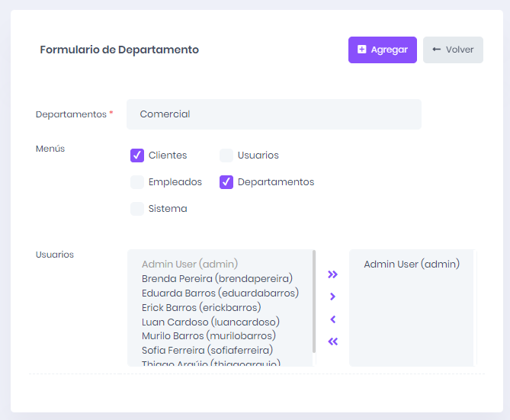Select Admin User in the assigned users list
The width and height of the screenshot is (510, 420).
click(412, 265)
